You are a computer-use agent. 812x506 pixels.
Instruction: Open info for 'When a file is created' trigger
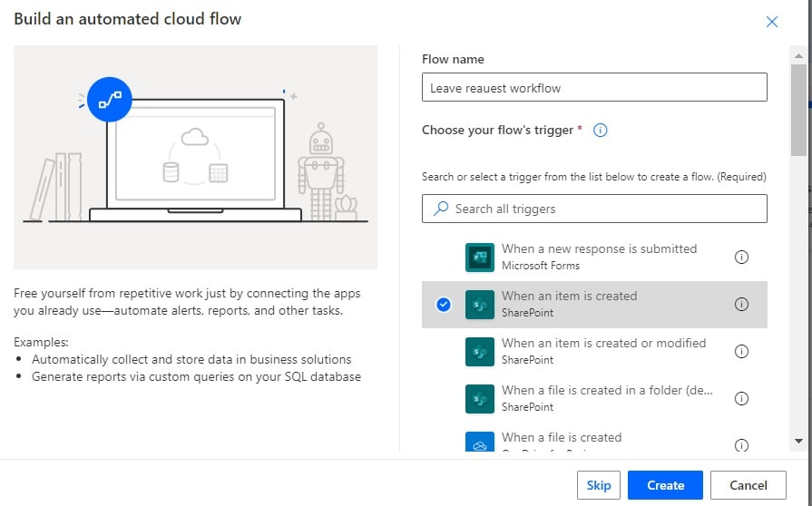741,445
